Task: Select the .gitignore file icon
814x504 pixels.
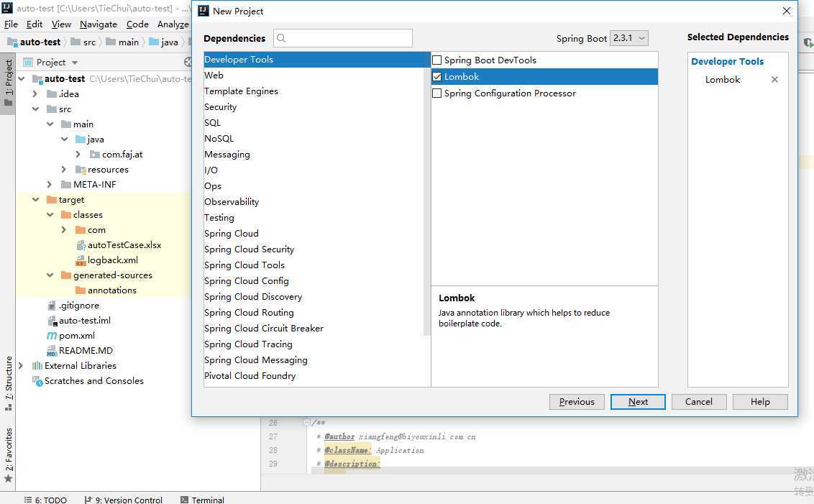Action: point(51,305)
